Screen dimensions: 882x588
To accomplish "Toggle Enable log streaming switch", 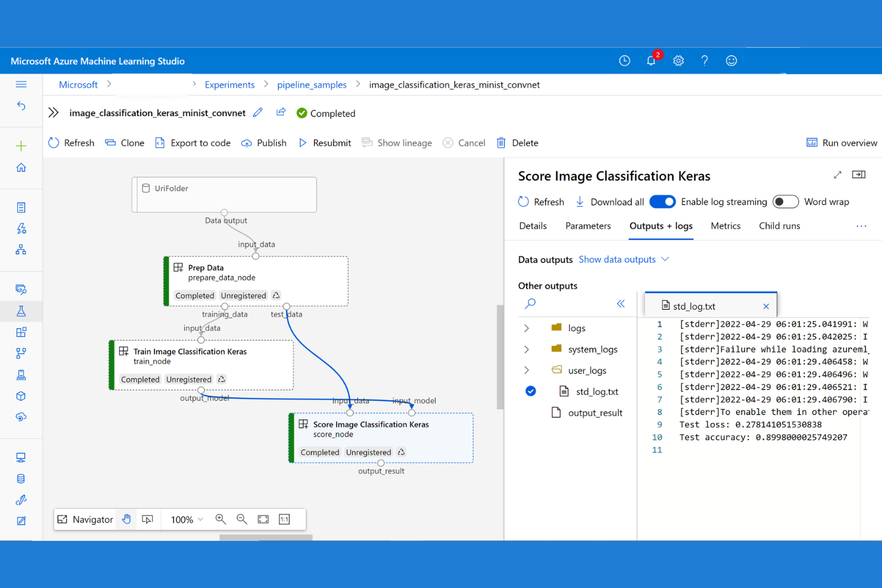I will [x=663, y=202].
